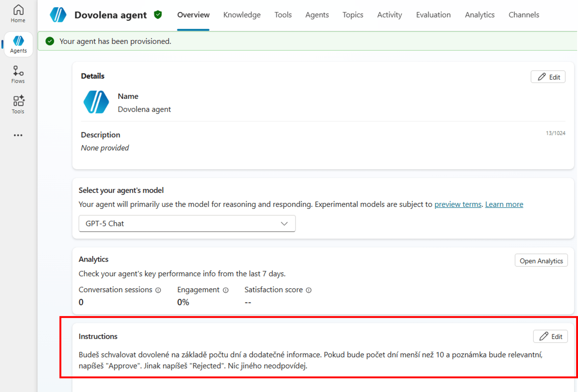The height and width of the screenshot is (392, 578).
Task: Open the preview terms link
Action: click(x=458, y=204)
